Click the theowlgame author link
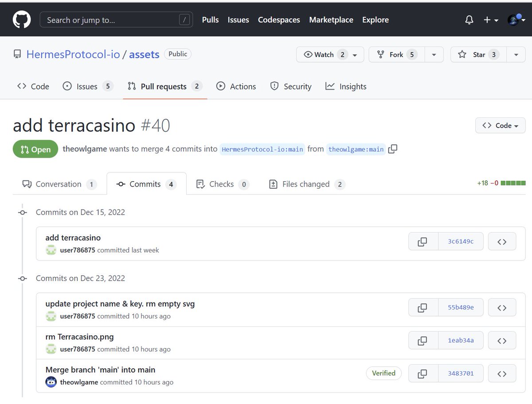532x404 pixels. [x=85, y=149]
